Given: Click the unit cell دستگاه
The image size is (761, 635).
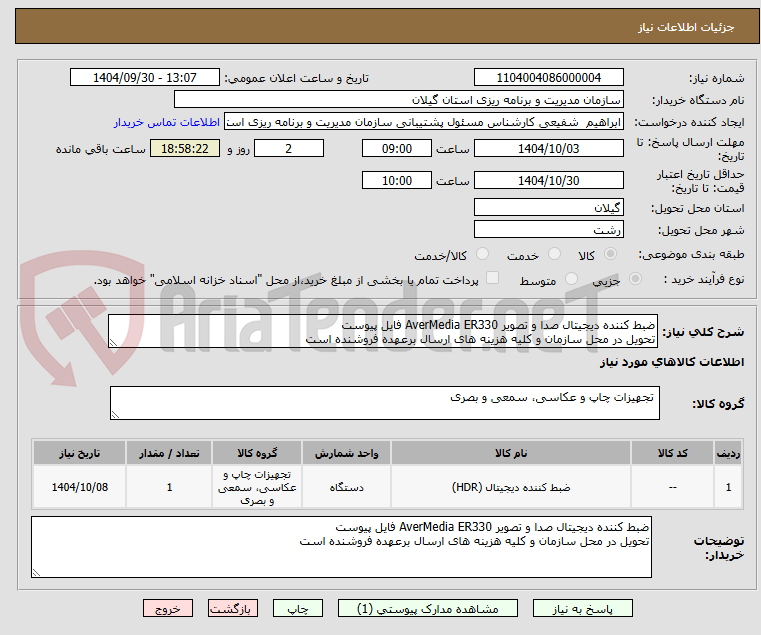Looking at the screenshot, I should (x=346, y=487).
